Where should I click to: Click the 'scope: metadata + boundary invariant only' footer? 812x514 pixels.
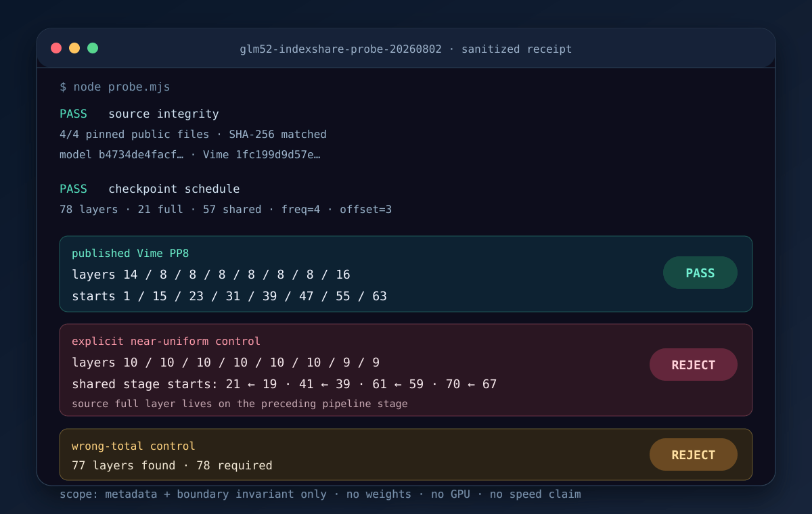(320, 494)
